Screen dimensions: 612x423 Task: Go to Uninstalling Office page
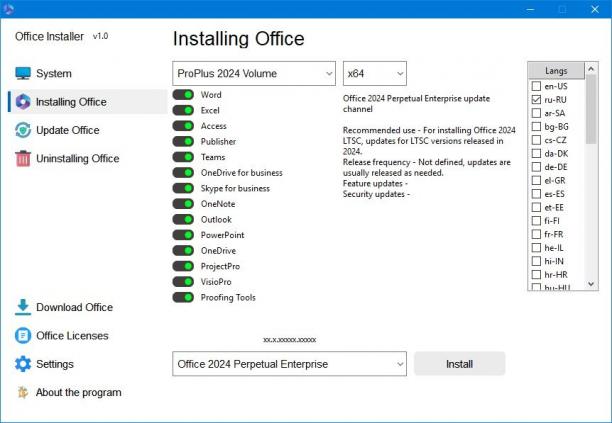click(x=78, y=158)
